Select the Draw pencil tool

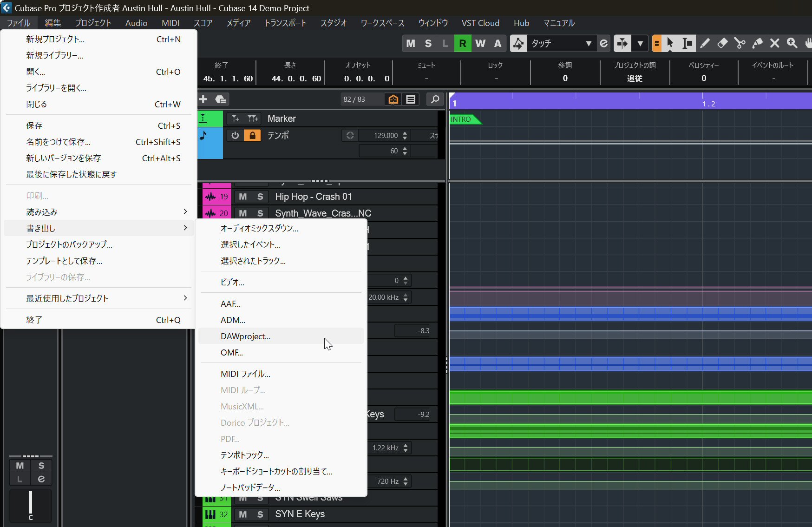(x=705, y=44)
